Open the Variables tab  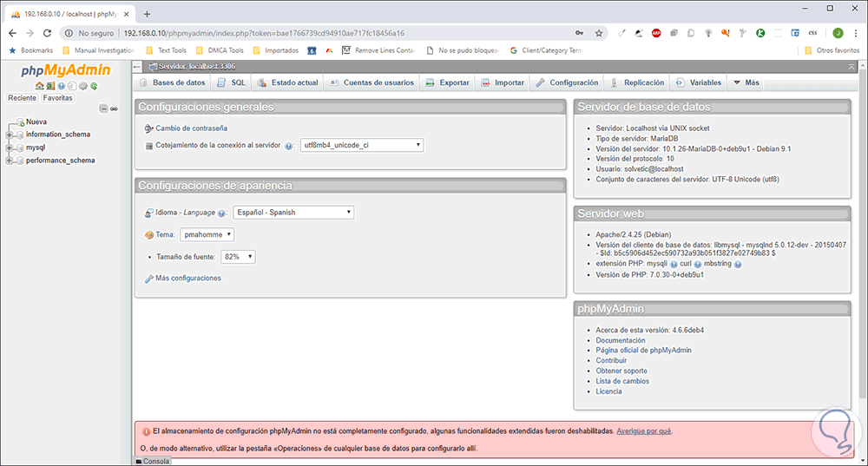[x=699, y=82]
